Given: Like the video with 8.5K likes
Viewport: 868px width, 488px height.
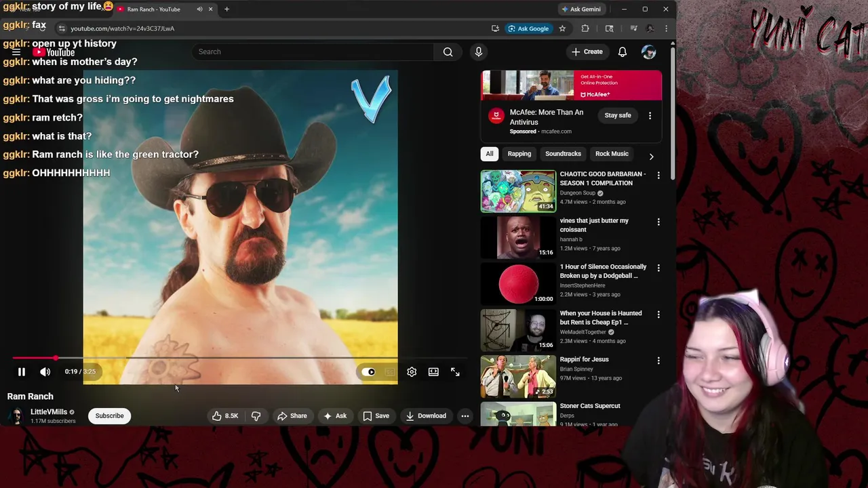Looking at the screenshot, I should click(x=224, y=415).
